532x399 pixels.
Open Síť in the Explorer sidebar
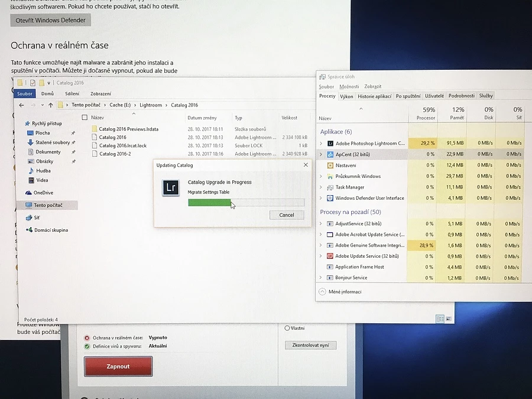point(33,218)
